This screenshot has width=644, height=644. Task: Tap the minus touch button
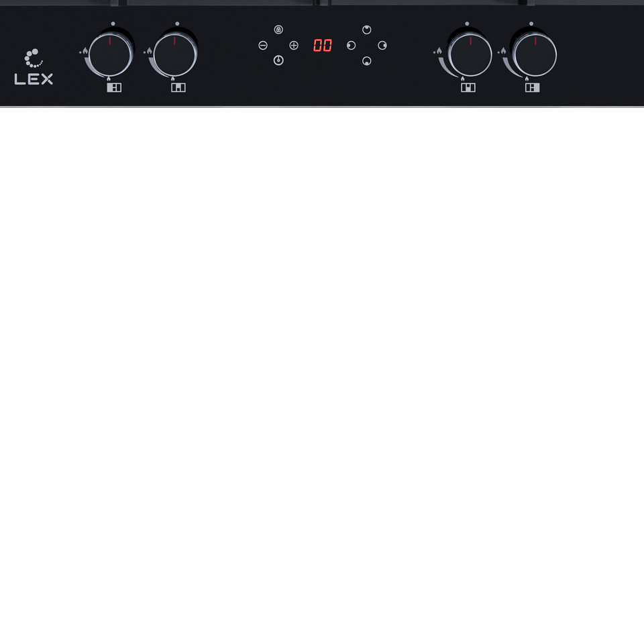tap(263, 45)
